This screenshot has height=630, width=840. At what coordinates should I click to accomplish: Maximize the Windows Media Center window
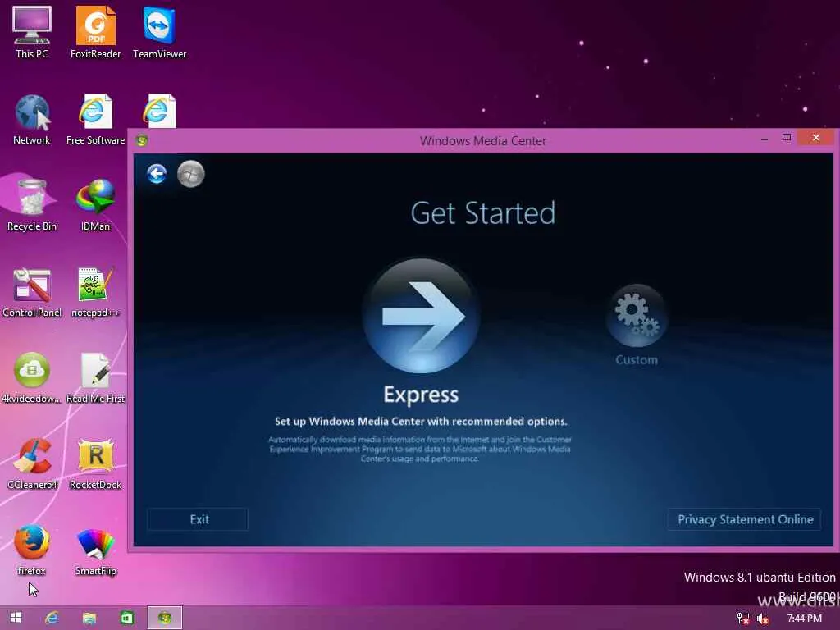point(787,138)
